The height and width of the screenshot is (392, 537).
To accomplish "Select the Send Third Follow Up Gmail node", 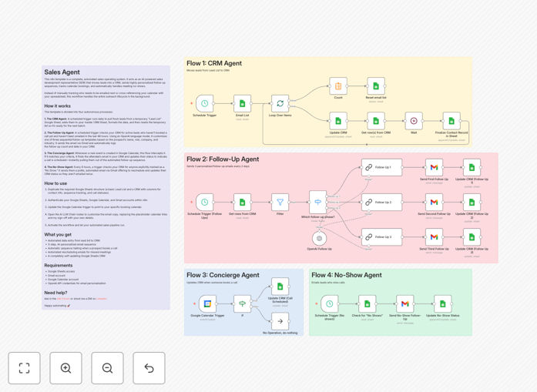I will tap(434, 237).
